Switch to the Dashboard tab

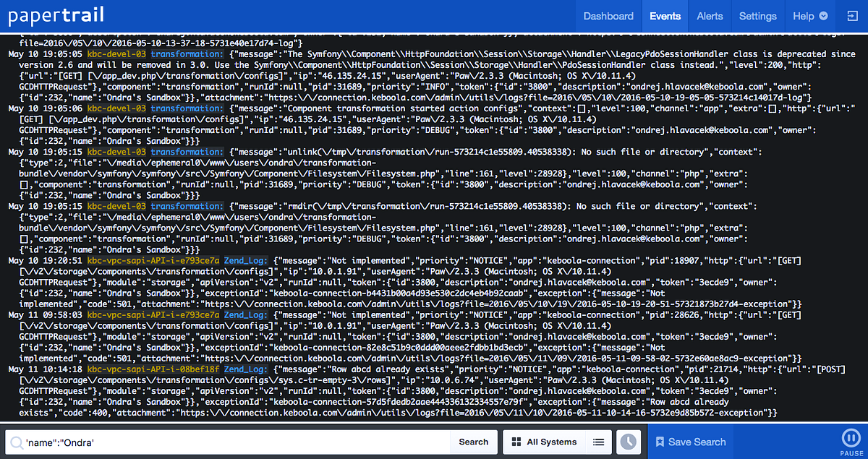point(608,15)
